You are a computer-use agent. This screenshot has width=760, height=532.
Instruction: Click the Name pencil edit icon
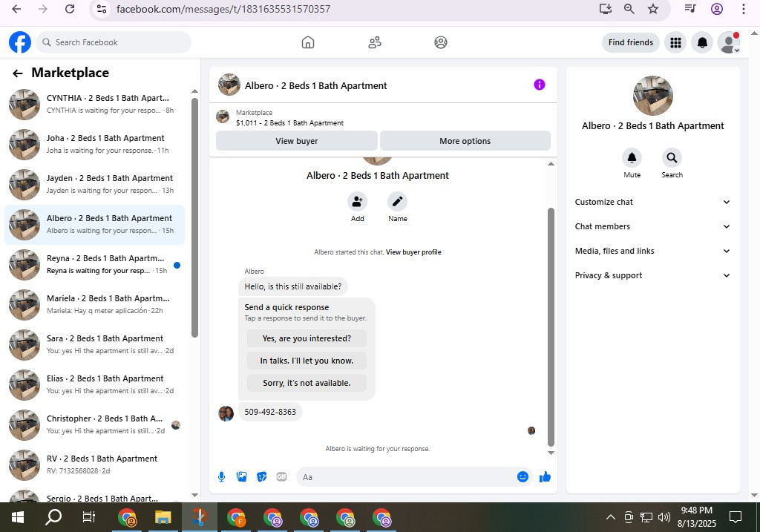pos(398,202)
